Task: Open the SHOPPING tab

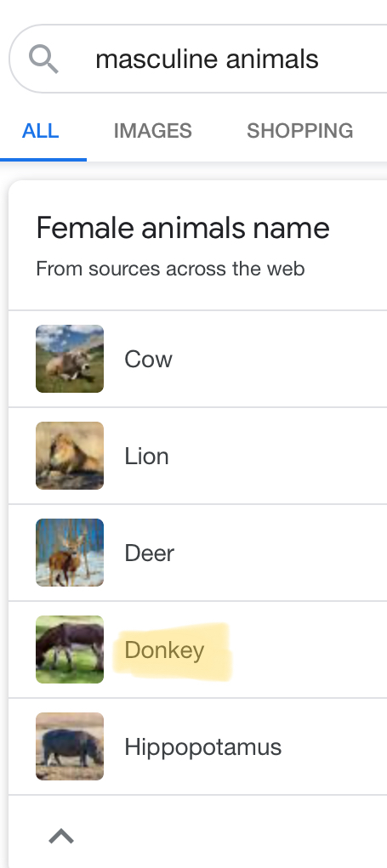Action: [x=300, y=131]
